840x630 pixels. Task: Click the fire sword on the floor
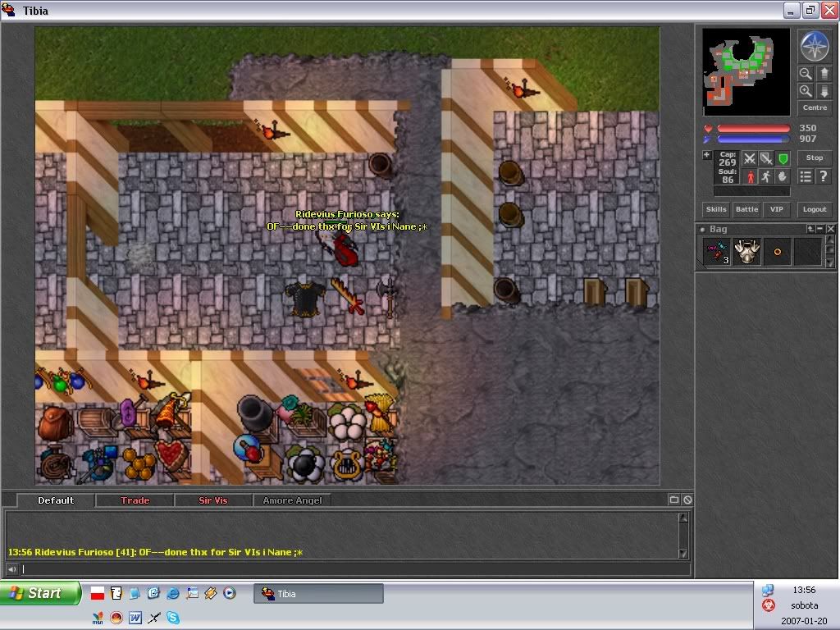(x=347, y=296)
